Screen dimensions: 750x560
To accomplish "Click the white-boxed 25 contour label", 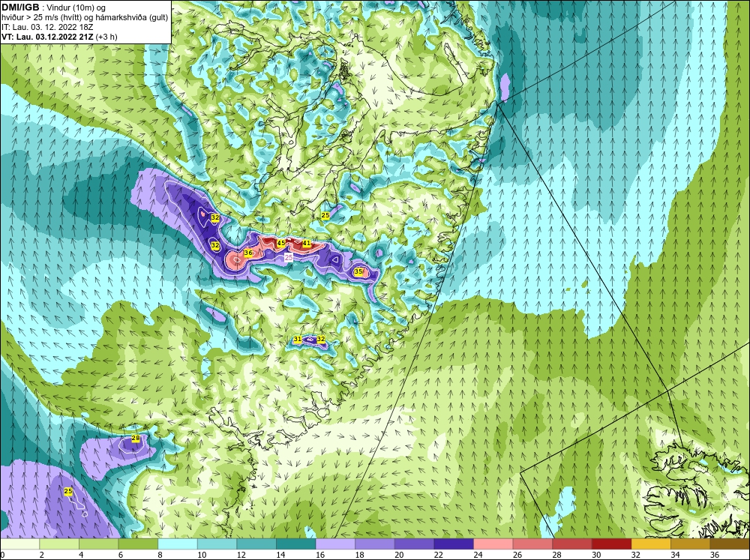I will tap(289, 257).
